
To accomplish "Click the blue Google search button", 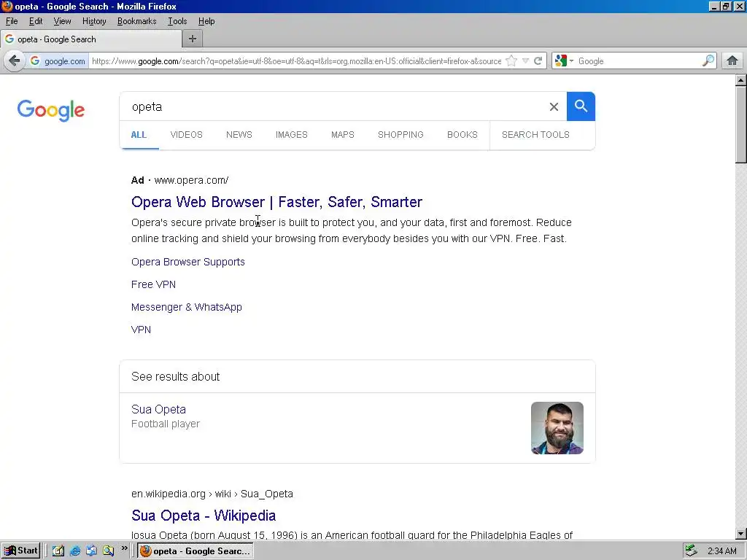I will (x=581, y=106).
